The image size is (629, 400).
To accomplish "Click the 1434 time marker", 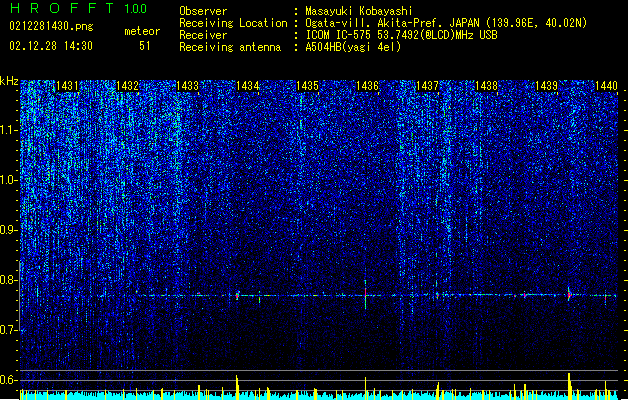I will pos(248,86).
